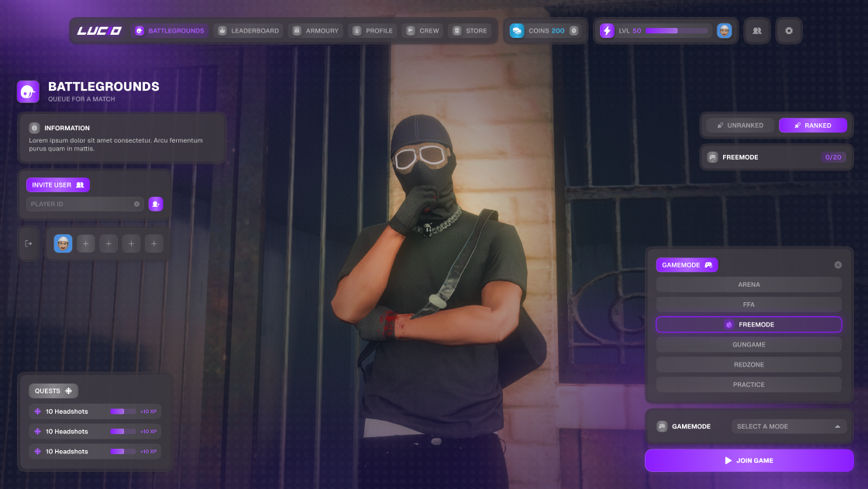Open the friends list icon in top bar
The height and width of the screenshot is (489, 868).
(x=756, y=31)
